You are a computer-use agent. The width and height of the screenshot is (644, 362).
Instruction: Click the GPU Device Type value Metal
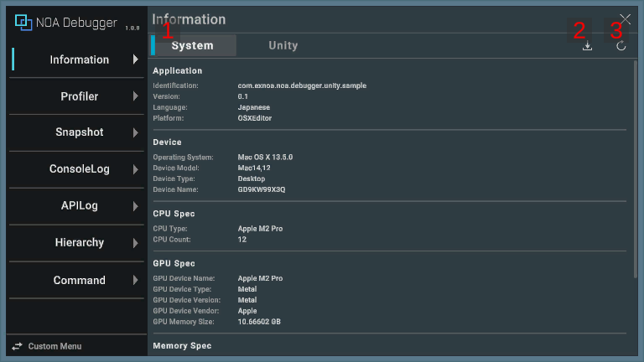247,289
